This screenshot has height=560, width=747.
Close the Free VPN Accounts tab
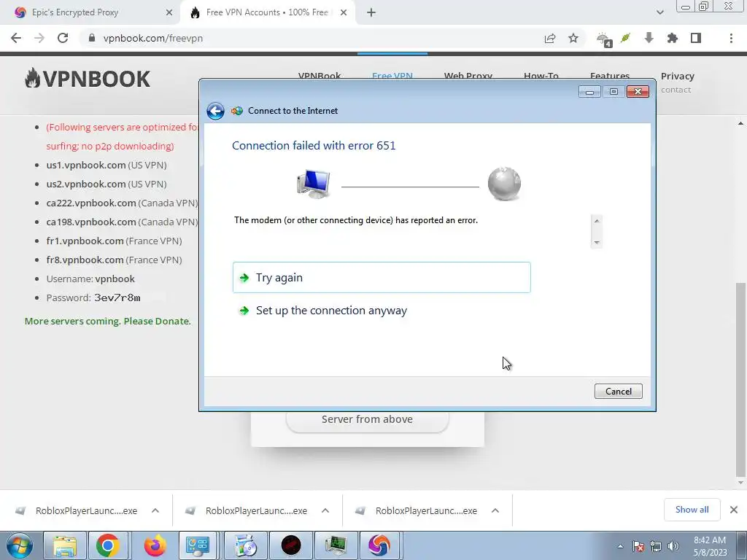(x=344, y=13)
